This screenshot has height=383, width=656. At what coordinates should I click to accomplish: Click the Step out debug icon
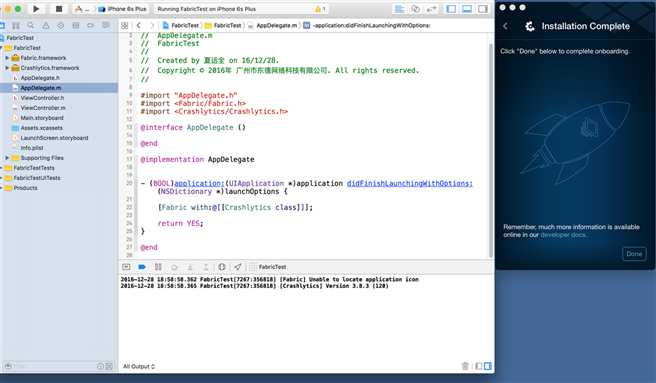click(x=206, y=267)
